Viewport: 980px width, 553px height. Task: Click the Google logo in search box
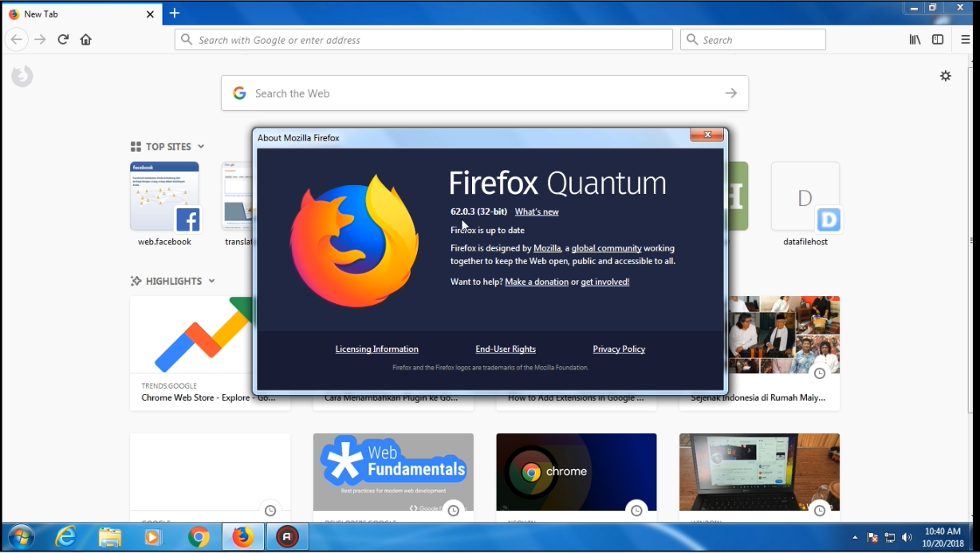click(x=239, y=93)
